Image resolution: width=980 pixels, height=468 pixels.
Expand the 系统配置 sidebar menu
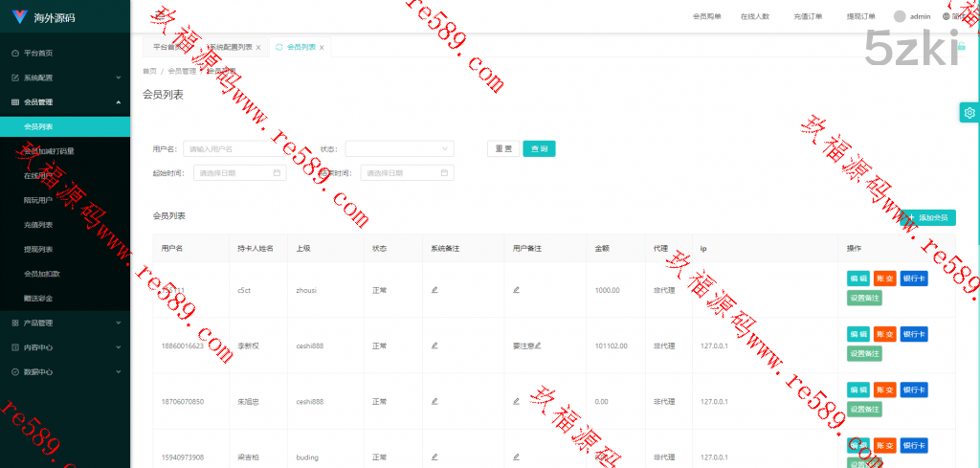click(x=64, y=78)
